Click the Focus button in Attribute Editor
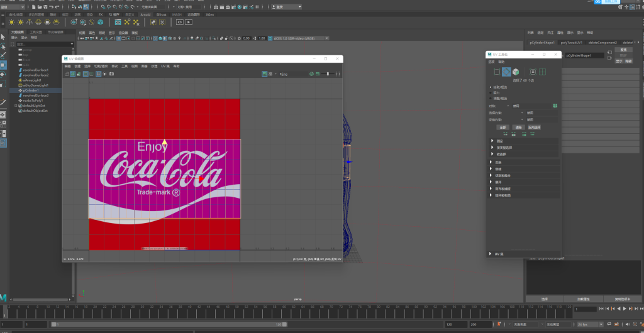644x333 pixels. tap(623, 50)
